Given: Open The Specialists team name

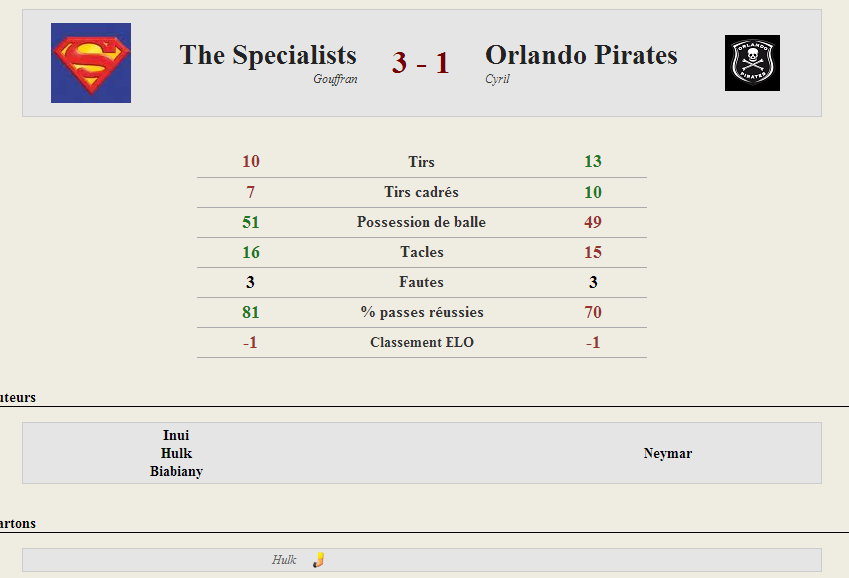Looking at the screenshot, I should point(268,55).
